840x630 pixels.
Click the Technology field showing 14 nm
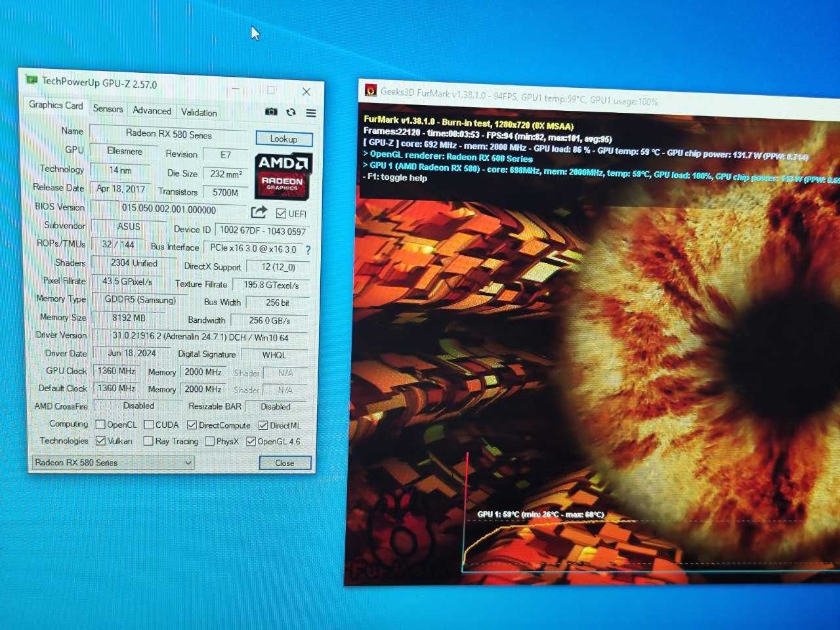pos(120,170)
